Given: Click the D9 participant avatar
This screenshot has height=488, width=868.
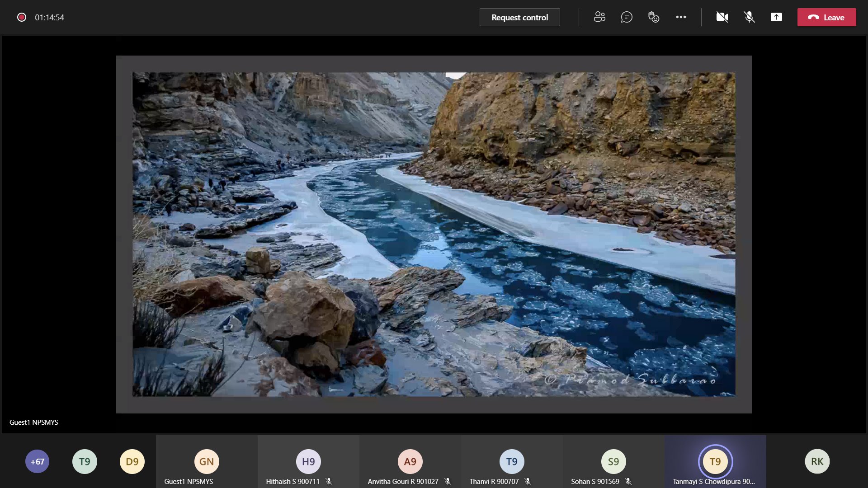Looking at the screenshot, I should [x=132, y=461].
